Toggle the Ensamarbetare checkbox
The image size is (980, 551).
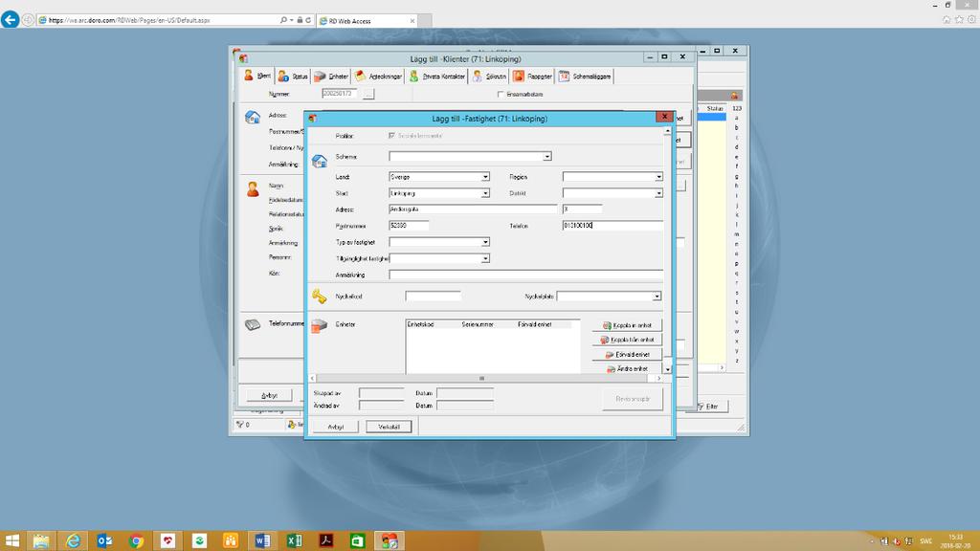click(500, 95)
